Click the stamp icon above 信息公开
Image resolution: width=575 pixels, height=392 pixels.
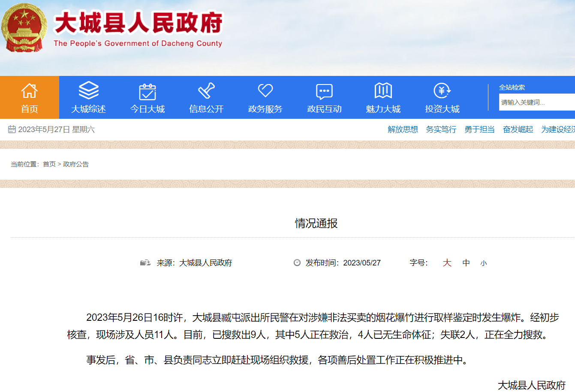206,91
